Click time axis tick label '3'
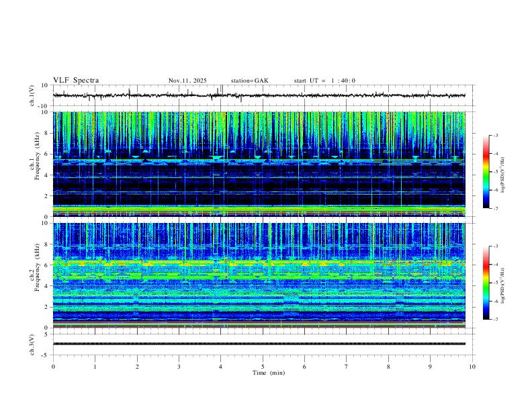 point(179,367)
